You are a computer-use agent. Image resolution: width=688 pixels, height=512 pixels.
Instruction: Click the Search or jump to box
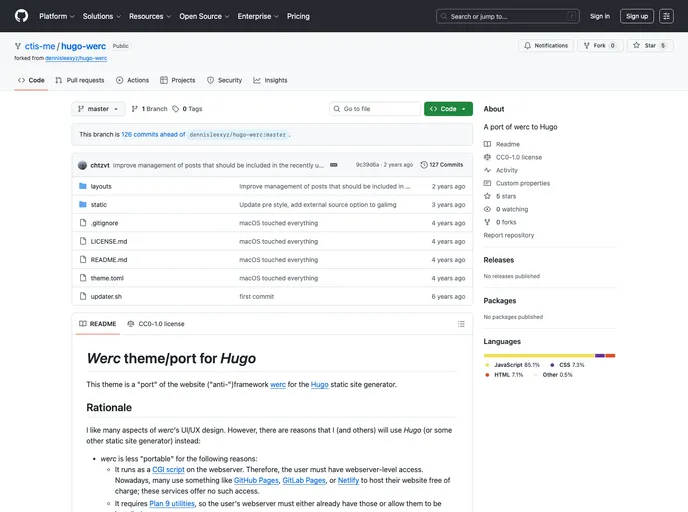click(508, 16)
